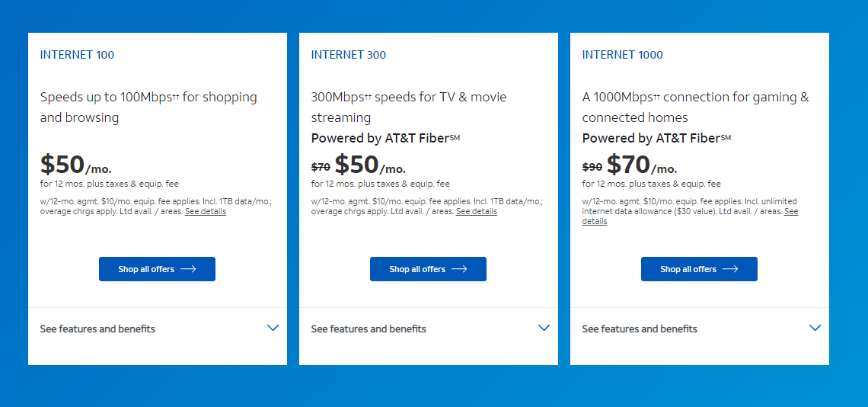Image resolution: width=868 pixels, height=407 pixels.
Task: Click Shop all offers for Internet 300
Action: [428, 269]
